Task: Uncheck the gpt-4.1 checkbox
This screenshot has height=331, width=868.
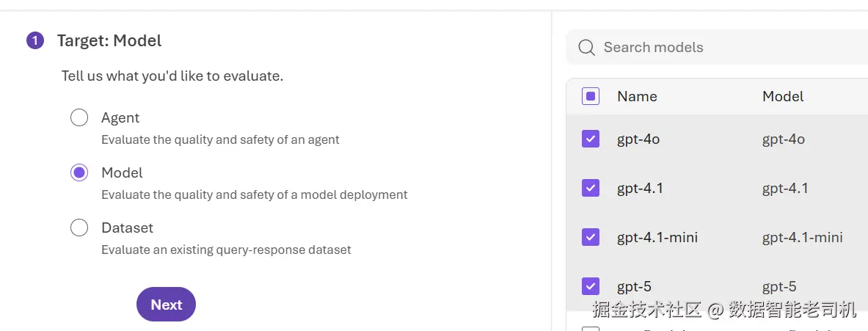Action: (x=591, y=188)
